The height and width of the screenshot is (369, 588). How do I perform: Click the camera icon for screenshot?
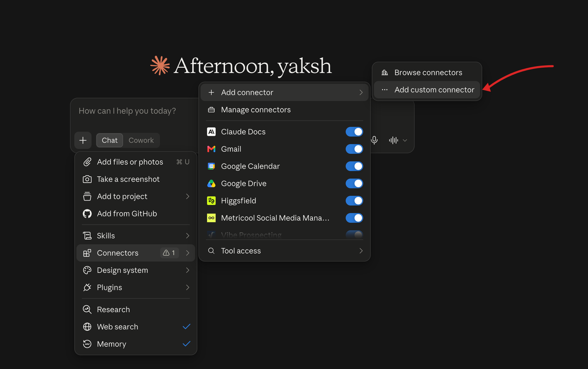pyautogui.click(x=87, y=179)
